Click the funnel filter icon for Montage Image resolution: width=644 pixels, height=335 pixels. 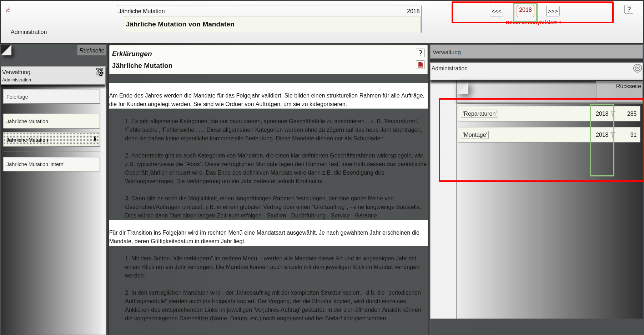click(613, 135)
